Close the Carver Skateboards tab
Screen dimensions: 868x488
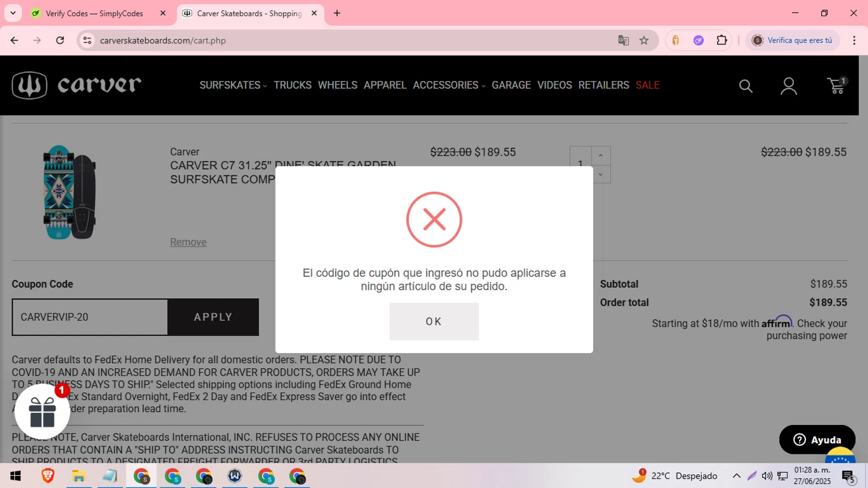314,13
